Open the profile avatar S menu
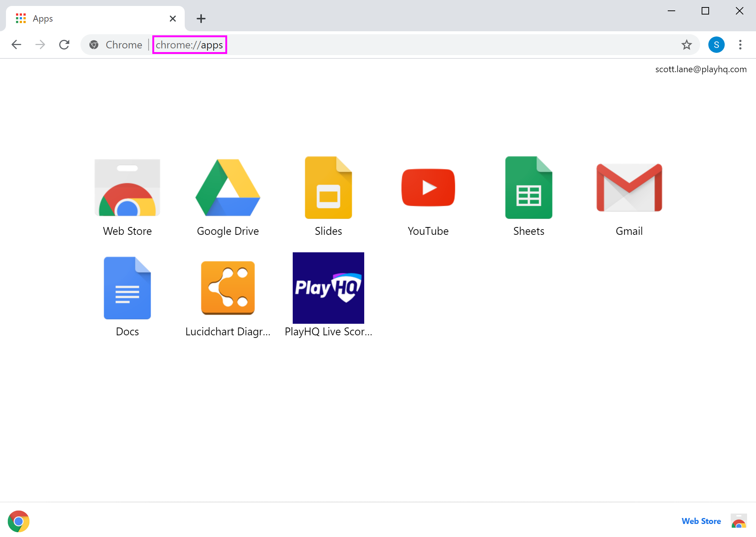Screen dimensions: 756x537 (716, 45)
